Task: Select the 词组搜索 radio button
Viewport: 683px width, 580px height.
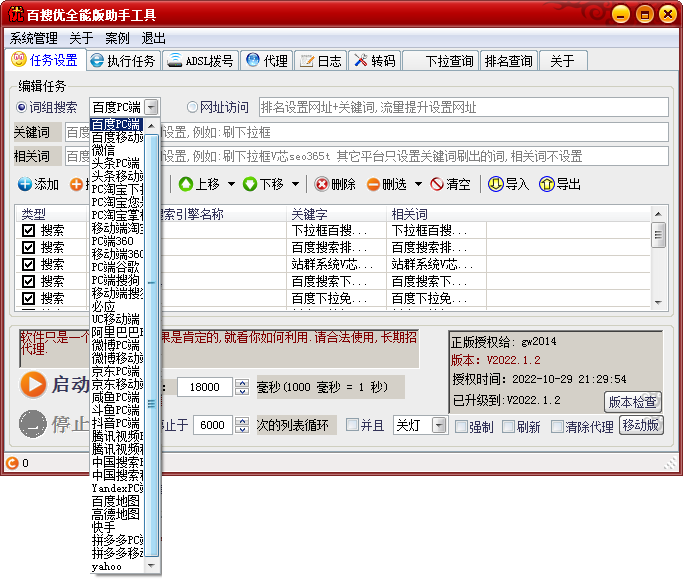Action: point(21,107)
